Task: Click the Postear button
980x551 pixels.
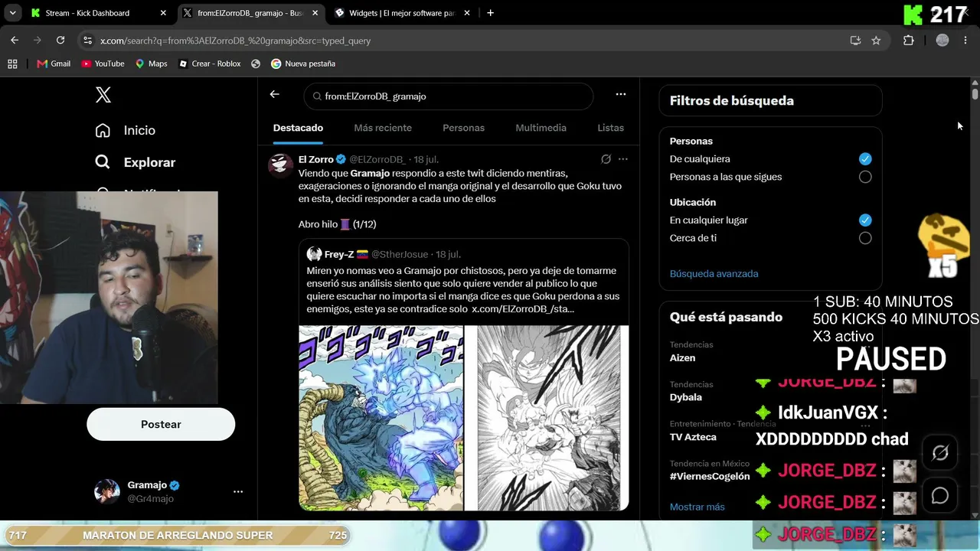Action: point(161,424)
